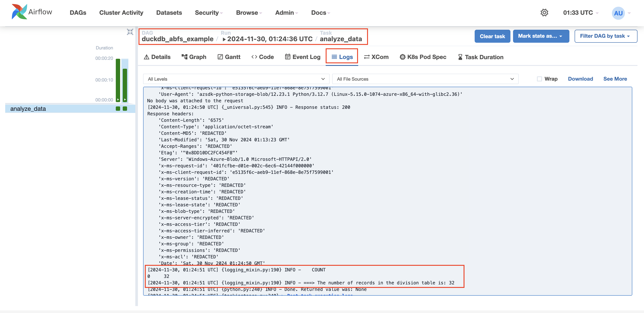Image resolution: width=644 pixels, height=313 pixels.
Task: Go to DAGs in the navbar
Action: click(x=78, y=13)
